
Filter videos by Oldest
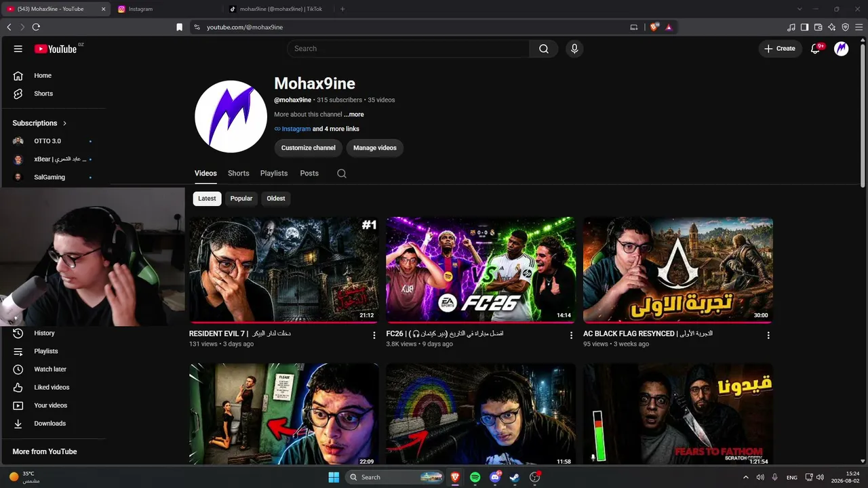276,199
